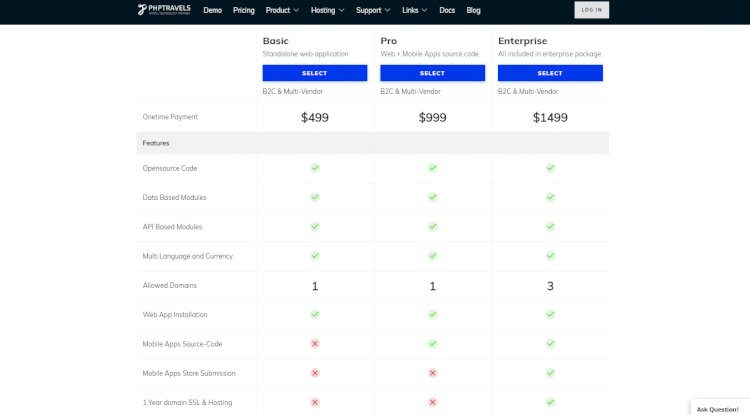Click the API Based Modules label

coord(172,227)
